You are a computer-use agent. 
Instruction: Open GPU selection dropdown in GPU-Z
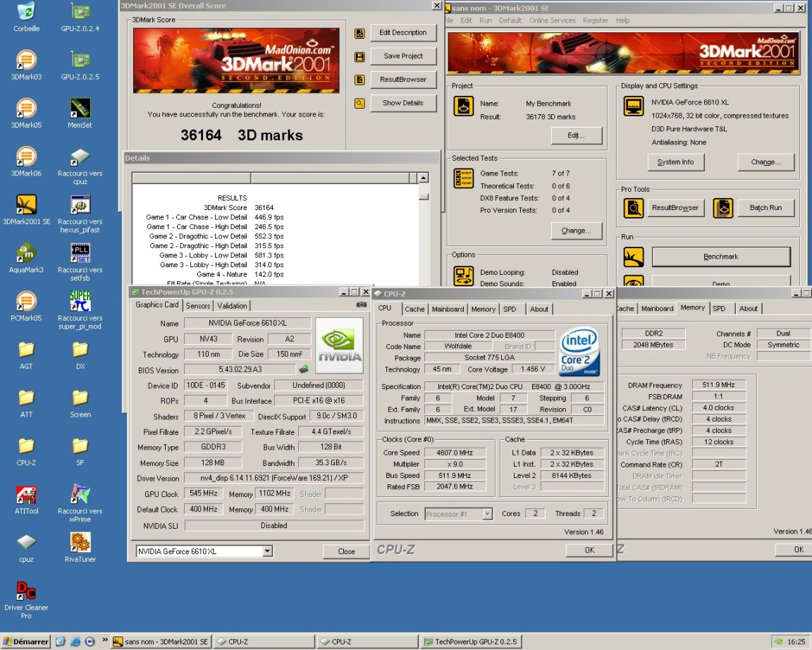coord(267,551)
